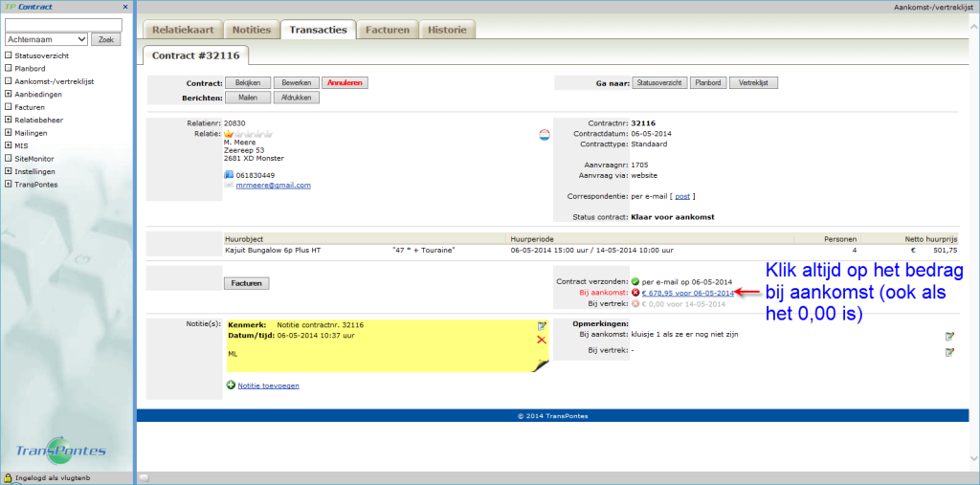Open Planbord in the sidebar menu

[x=31, y=68]
